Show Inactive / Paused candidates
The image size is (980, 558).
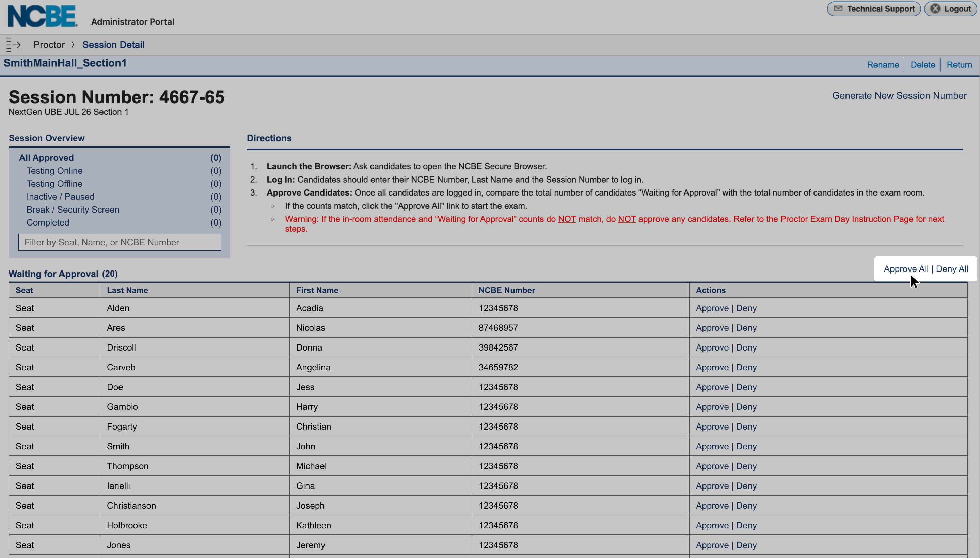[120, 197]
